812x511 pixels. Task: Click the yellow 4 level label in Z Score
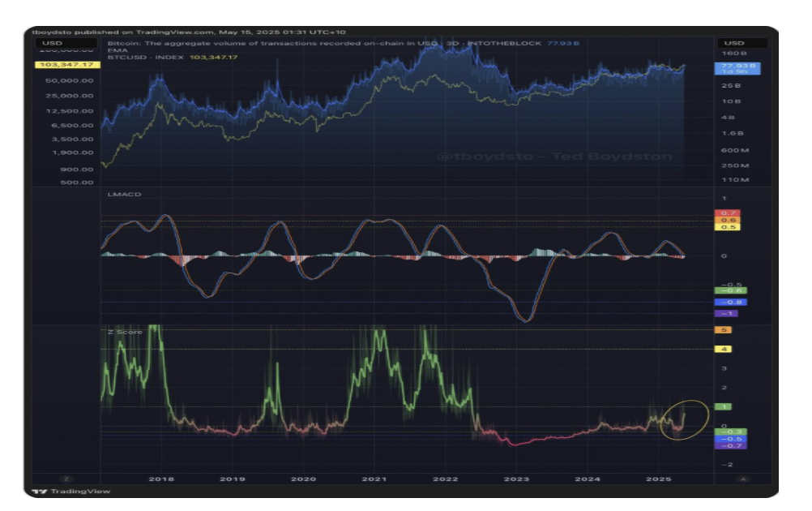tap(723, 350)
